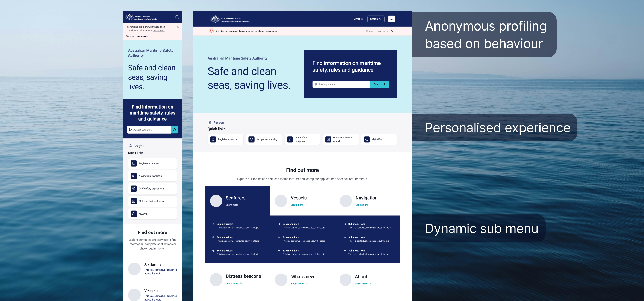Click Learn more under Distress beacons
Viewport: 644px width, 301px height.
pos(234,283)
